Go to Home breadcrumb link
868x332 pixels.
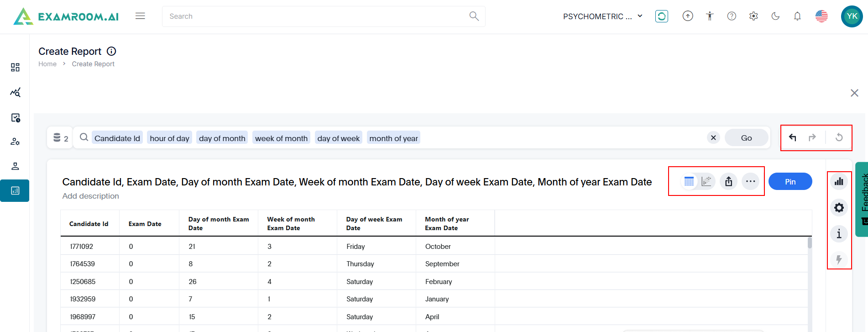tap(47, 64)
